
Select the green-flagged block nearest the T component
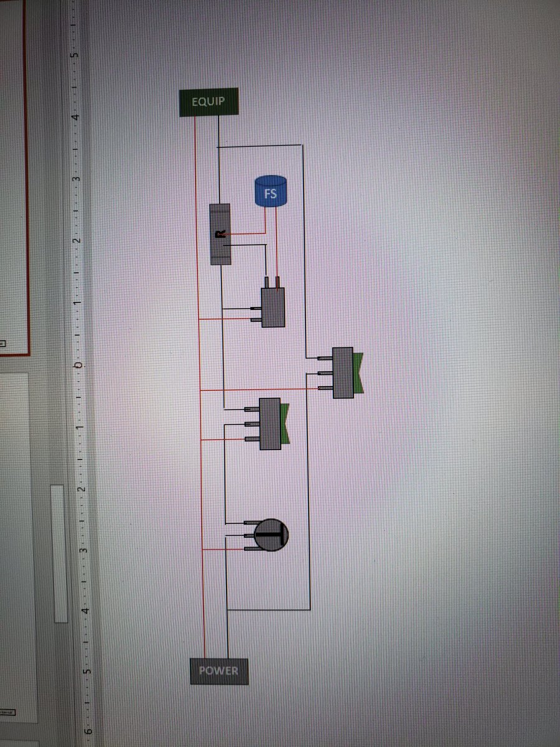(274, 423)
